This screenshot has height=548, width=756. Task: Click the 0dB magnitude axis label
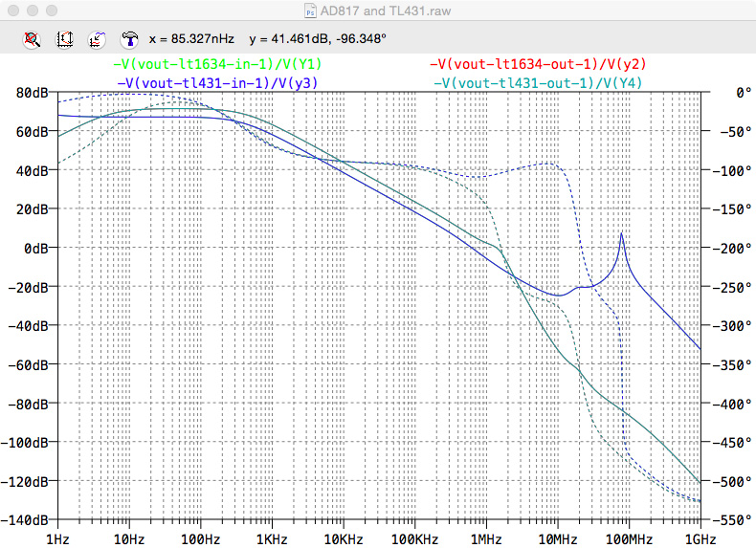click(x=36, y=249)
